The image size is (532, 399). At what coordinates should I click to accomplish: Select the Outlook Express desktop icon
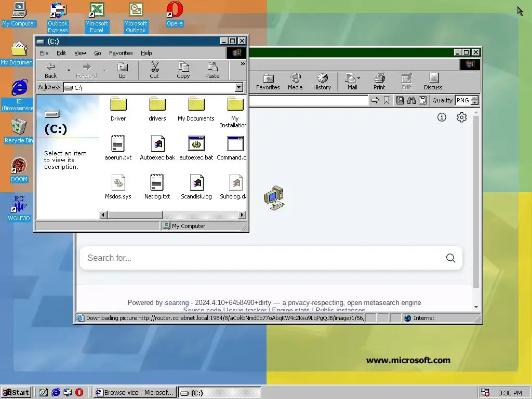coord(58,17)
